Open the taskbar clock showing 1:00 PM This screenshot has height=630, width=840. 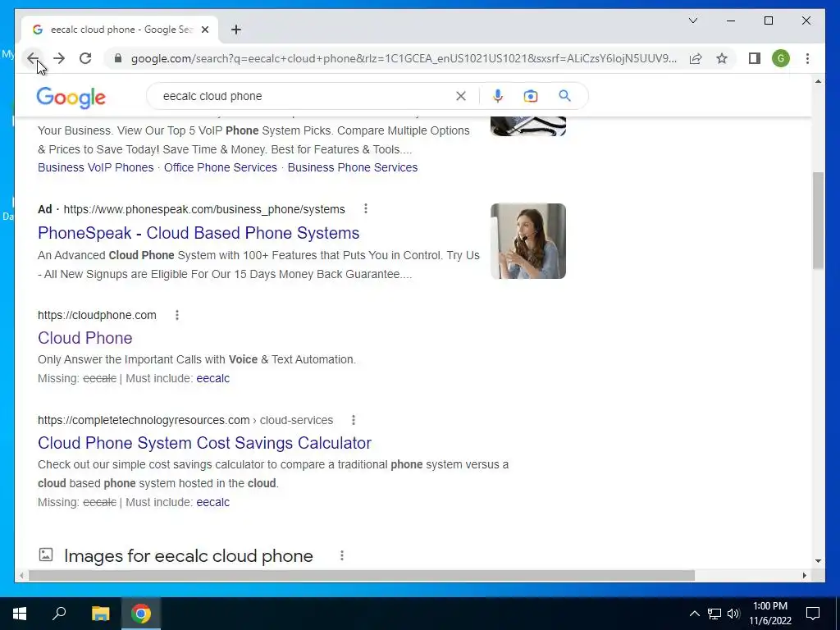tap(769, 614)
